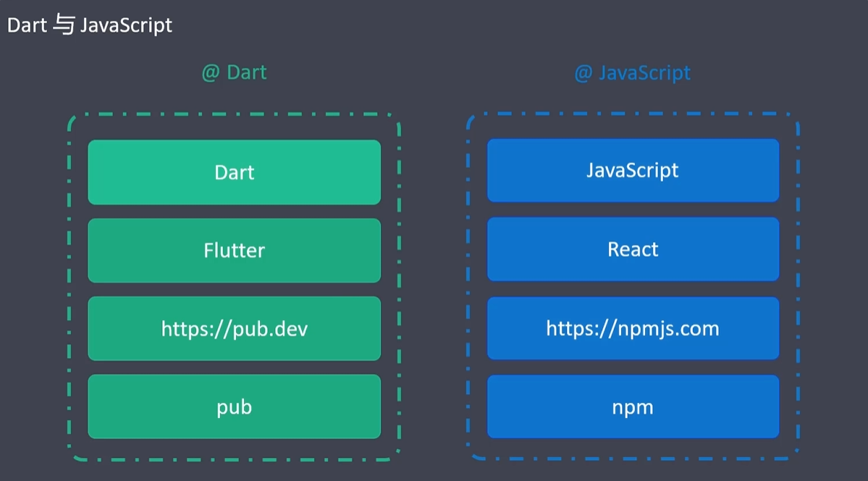This screenshot has height=481, width=868.
Task: Select the React framework entry
Action: pos(633,248)
